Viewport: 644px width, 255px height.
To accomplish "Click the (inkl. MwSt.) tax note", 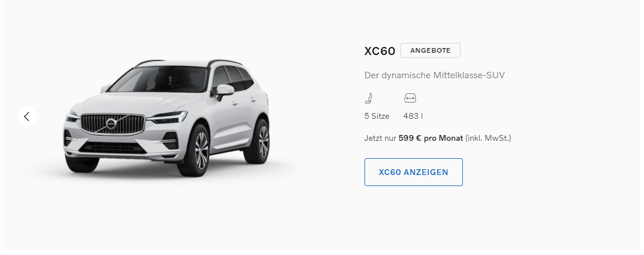I will point(488,138).
